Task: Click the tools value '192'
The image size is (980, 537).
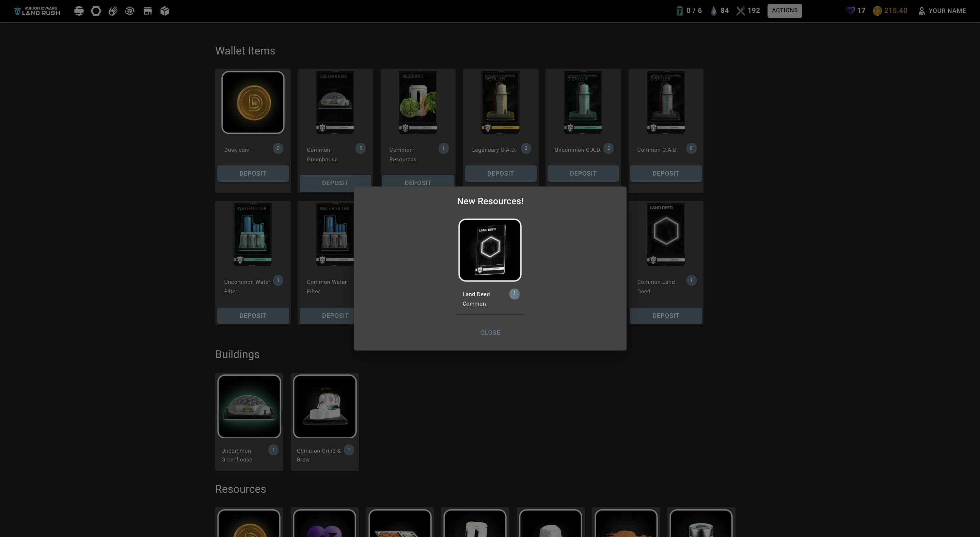Action: coord(754,11)
